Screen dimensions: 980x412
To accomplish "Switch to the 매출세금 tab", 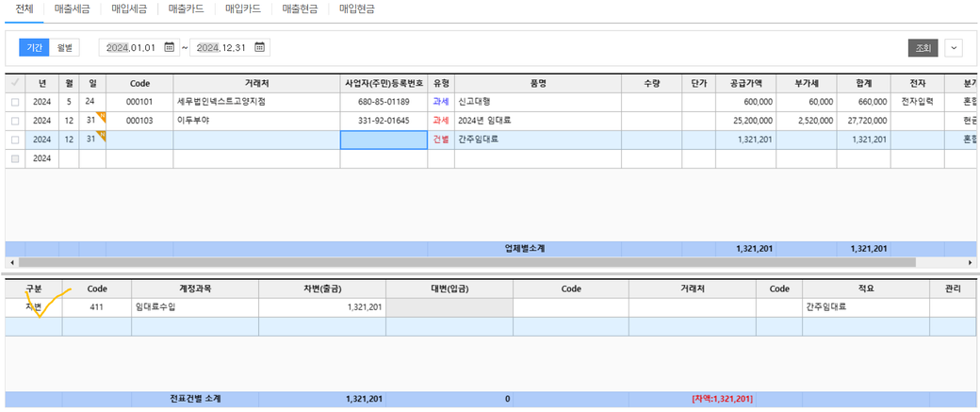I will coord(73,9).
